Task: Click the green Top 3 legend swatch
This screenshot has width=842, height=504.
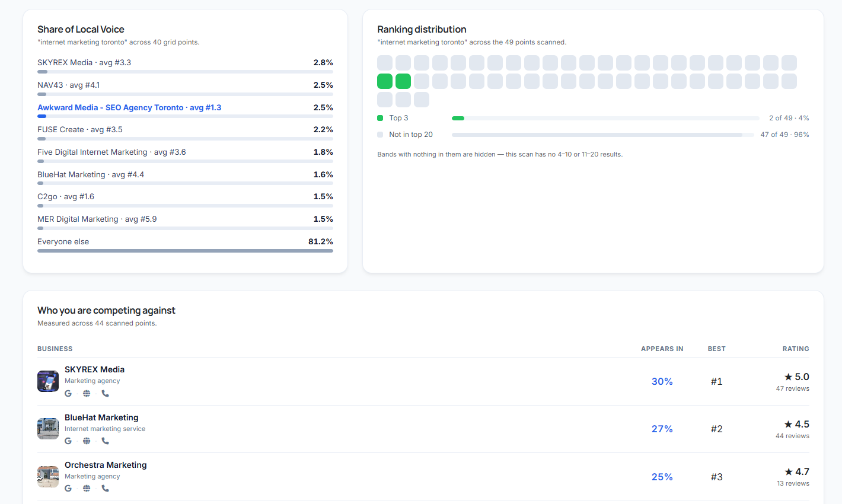Action: pos(380,118)
